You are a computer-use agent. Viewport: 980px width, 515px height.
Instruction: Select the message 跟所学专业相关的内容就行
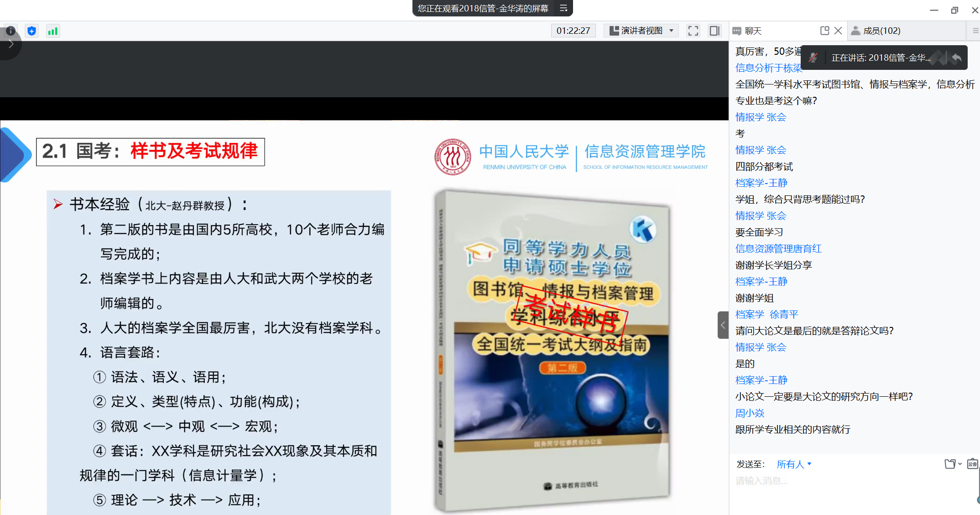point(793,430)
